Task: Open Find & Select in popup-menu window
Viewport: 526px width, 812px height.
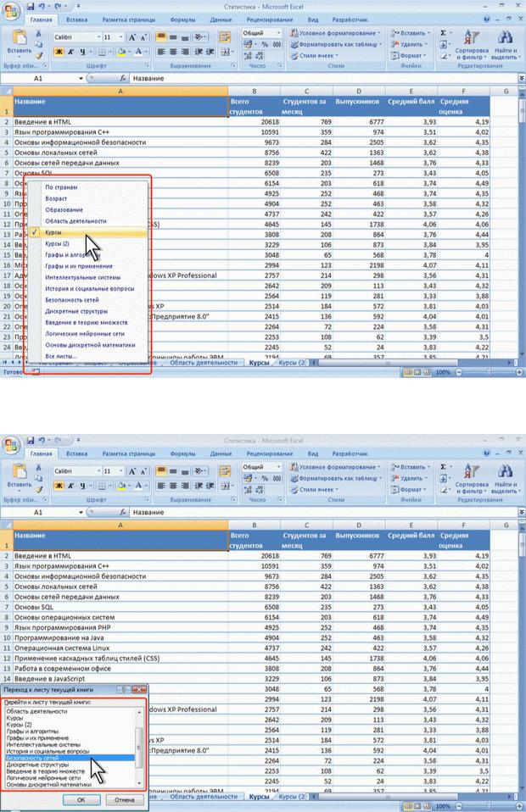Action: (x=506, y=45)
